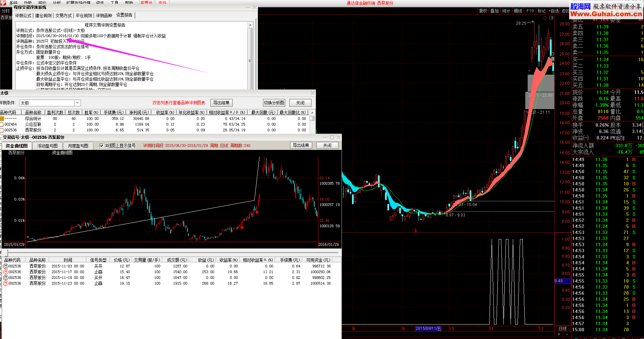Click 导出结果 in the 太极 window
The width and height of the screenshot is (644, 339).
pos(222,103)
